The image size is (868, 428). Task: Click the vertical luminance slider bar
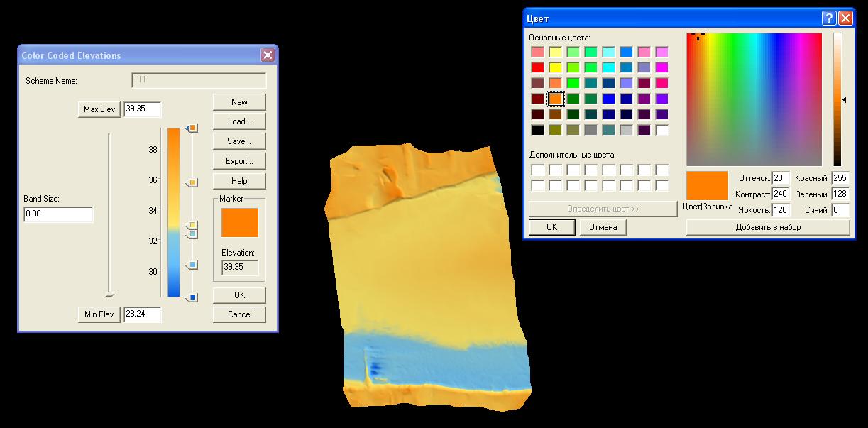click(x=837, y=99)
